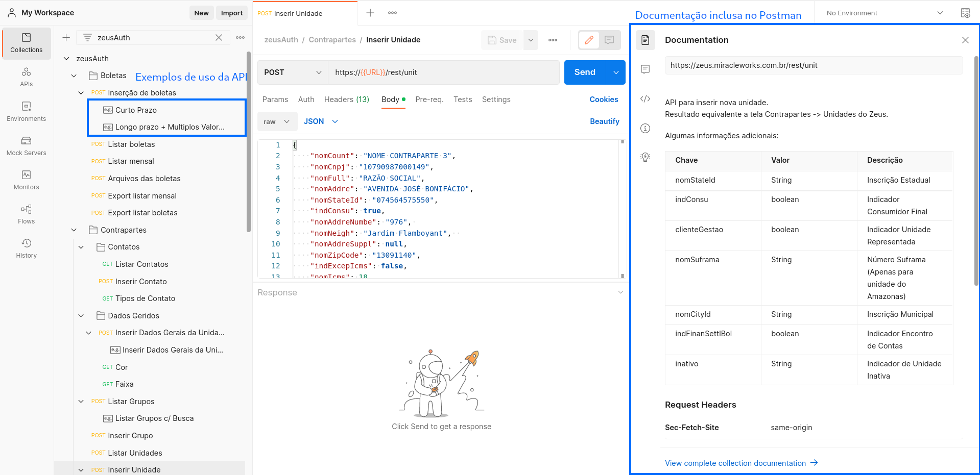Open the JSON format dropdown
Image resolution: width=980 pixels, height=475 pixels.
[321, 121]
